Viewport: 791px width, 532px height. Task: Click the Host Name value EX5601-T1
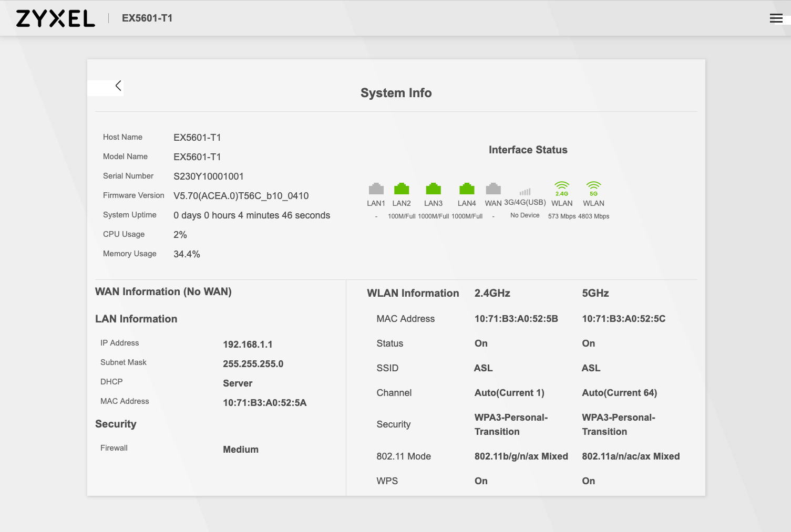197,138
